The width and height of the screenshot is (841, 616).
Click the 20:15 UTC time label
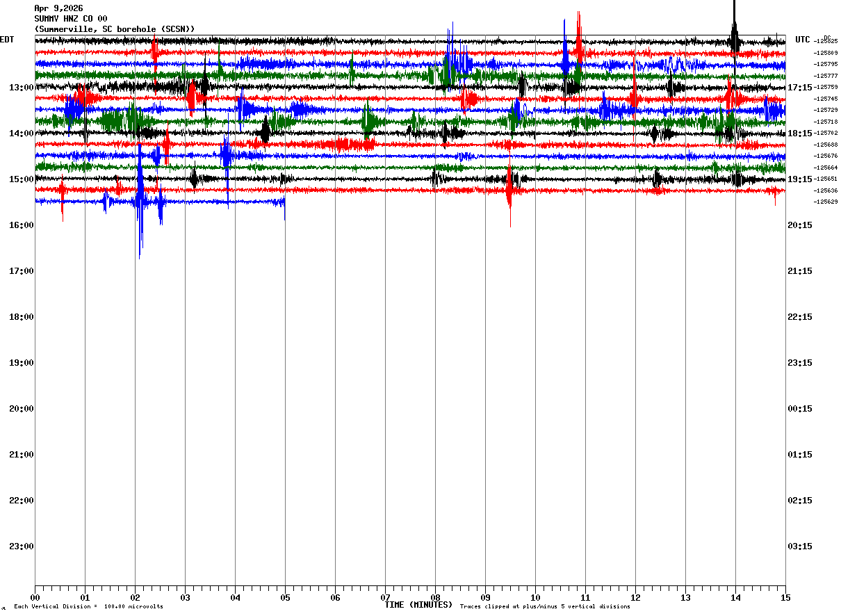pyautogui.click(x=800, y=225)
